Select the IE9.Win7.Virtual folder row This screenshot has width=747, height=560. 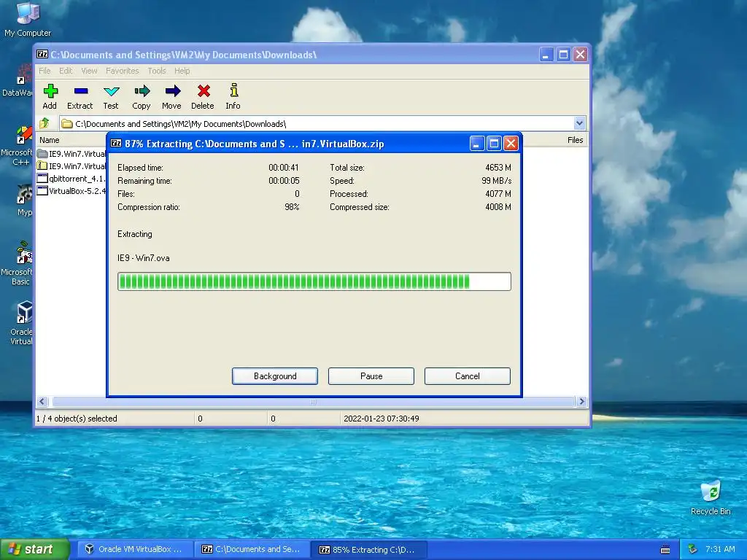(x=71, y=154)
